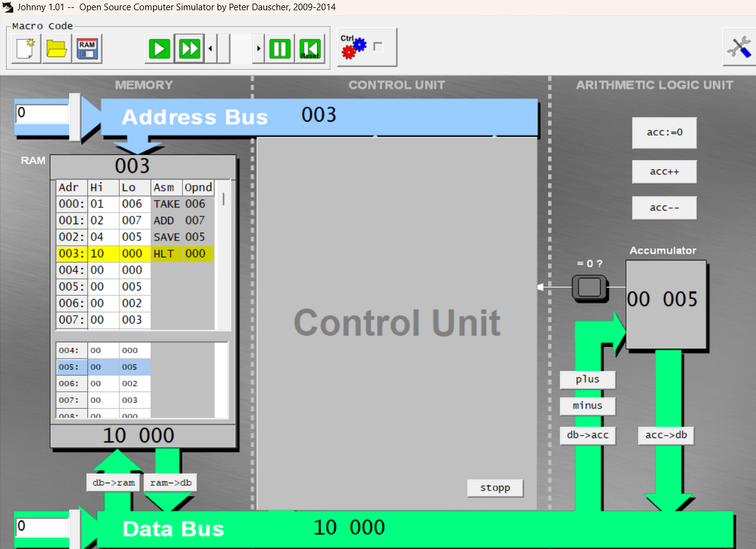The width and height of the screenshot is (756, 549).
Task: Click the Data Bus input field
Action: (42, 527)
